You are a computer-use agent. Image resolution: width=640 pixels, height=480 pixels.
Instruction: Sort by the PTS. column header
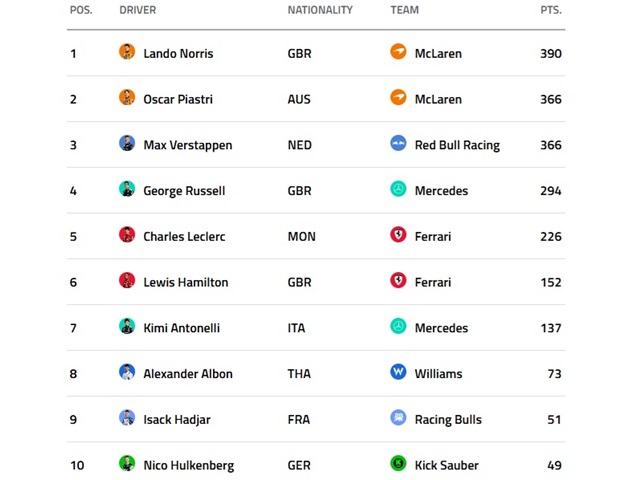pyautogui.click(x=550, y=10)
